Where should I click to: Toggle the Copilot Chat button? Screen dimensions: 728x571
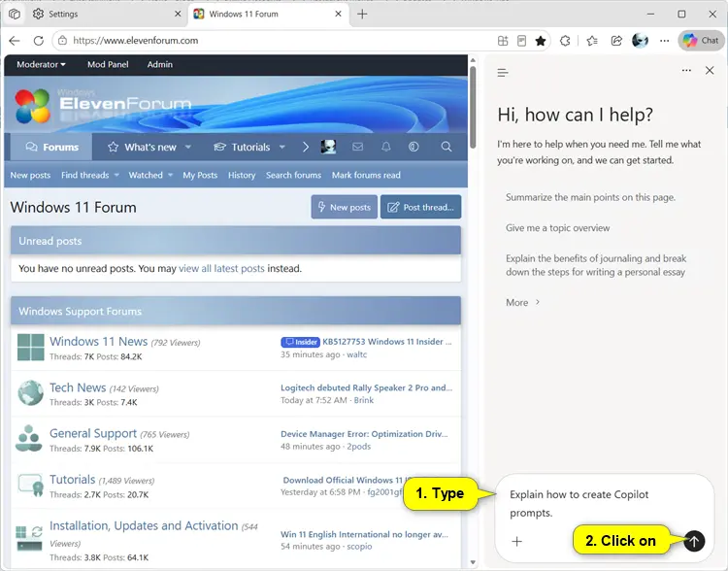(701, 41)
